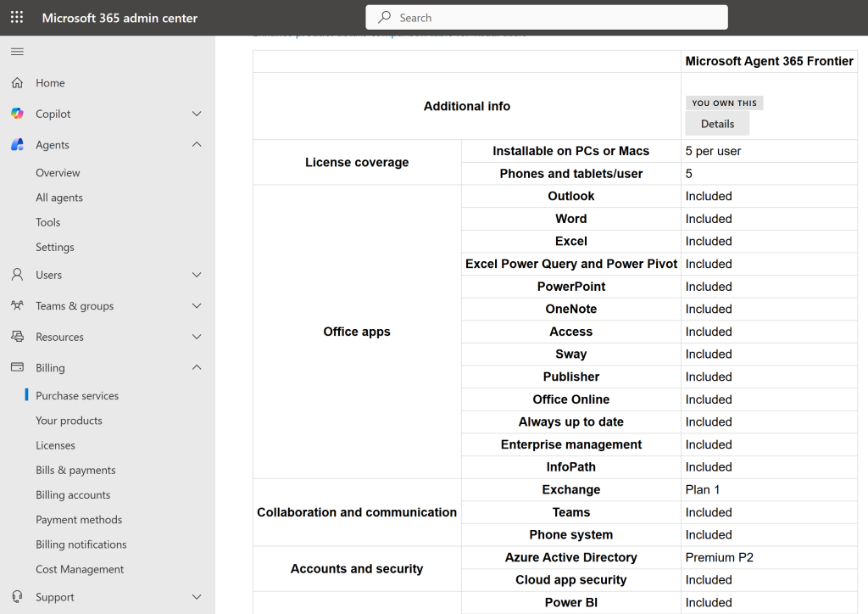The height and width of the screenshot is (614, 868).
Task: Open the app launcher waffle icon
Action: pos(17,18)
